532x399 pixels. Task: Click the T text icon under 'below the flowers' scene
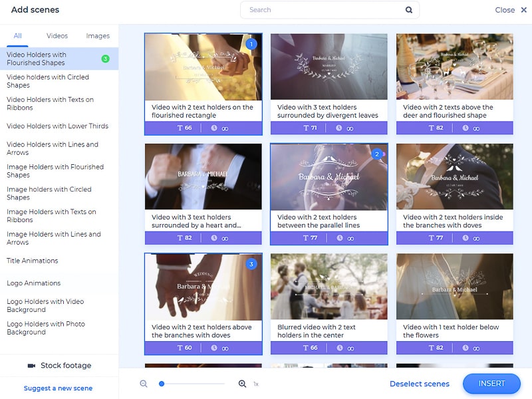point(431,348)
